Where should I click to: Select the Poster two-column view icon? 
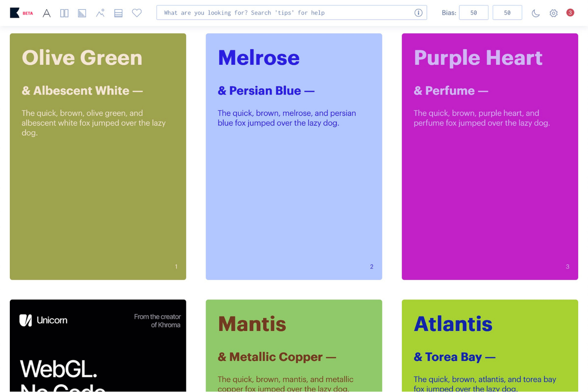[x=64, y=13]
